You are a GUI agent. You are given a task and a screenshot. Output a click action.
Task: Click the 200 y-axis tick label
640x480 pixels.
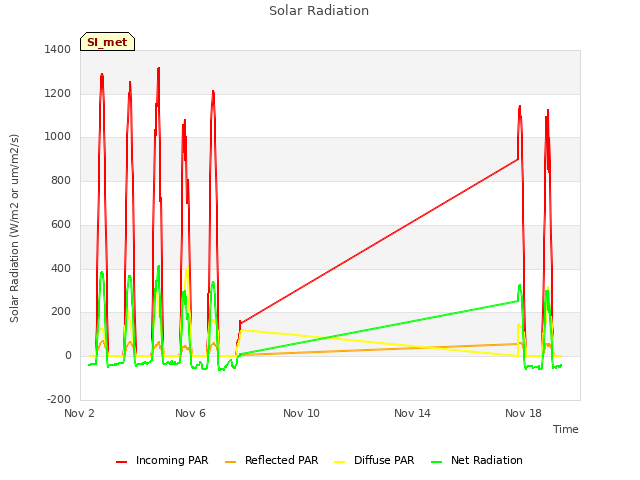61,311
